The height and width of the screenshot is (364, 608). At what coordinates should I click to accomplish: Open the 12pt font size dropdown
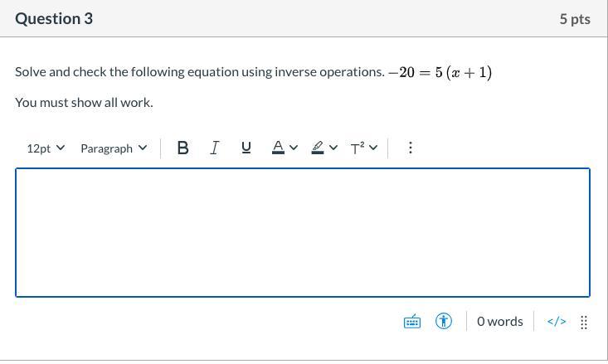tap(46, 148)
